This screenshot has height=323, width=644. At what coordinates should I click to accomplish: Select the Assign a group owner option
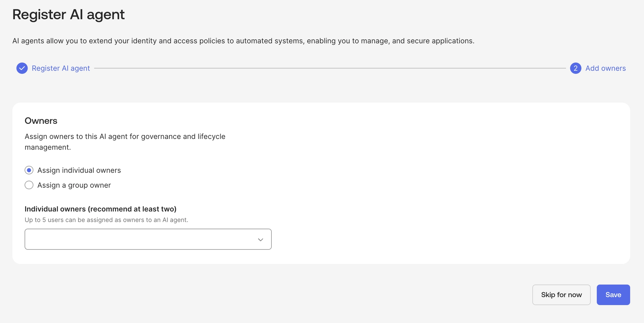click(x=29, y=185)
